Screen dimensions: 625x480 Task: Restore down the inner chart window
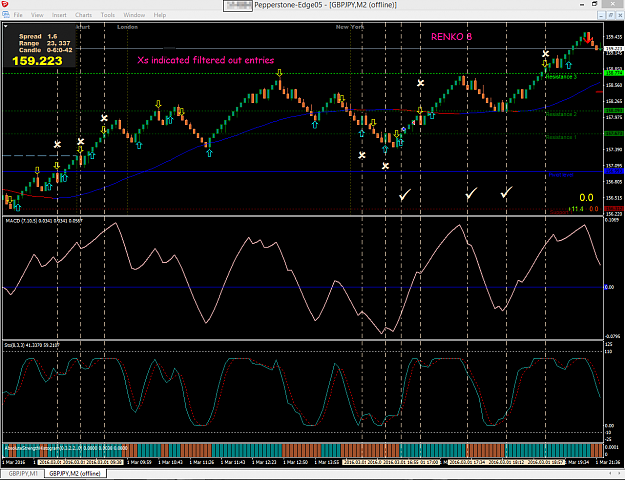click(x=611, y=15)
